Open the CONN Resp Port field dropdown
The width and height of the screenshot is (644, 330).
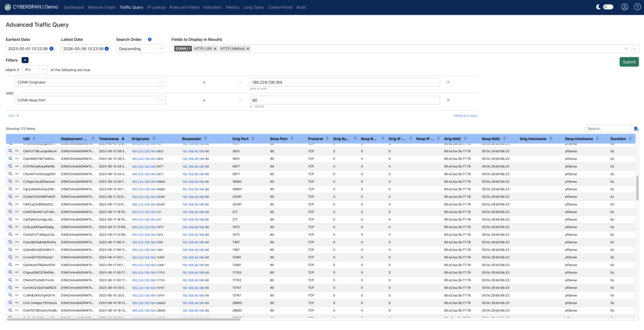pos(90,100)
